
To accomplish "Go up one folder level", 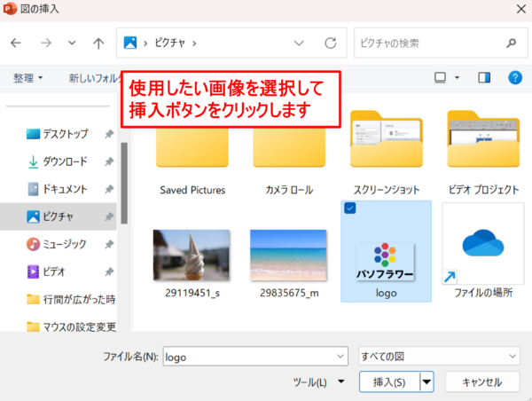I will coord(98,42).
